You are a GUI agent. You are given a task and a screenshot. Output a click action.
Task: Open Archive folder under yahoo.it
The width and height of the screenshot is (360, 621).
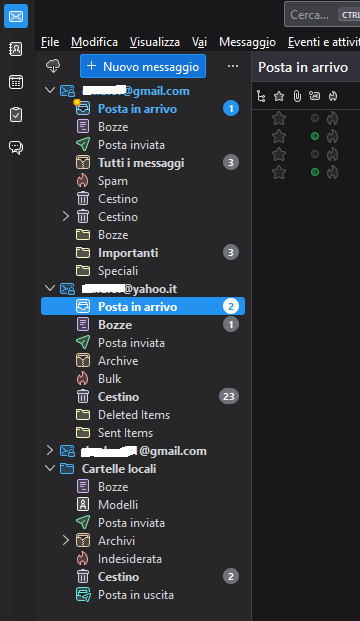tap(143, 361)
